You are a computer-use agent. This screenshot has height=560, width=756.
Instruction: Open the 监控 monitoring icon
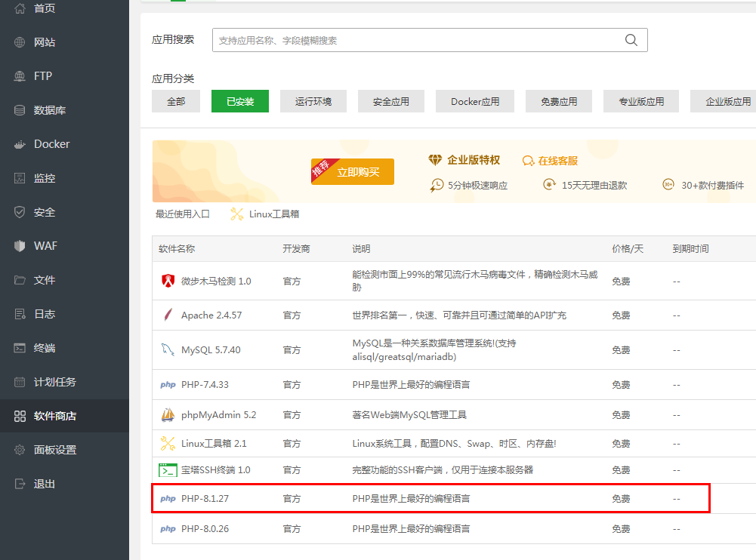click(x=20, y=178)
